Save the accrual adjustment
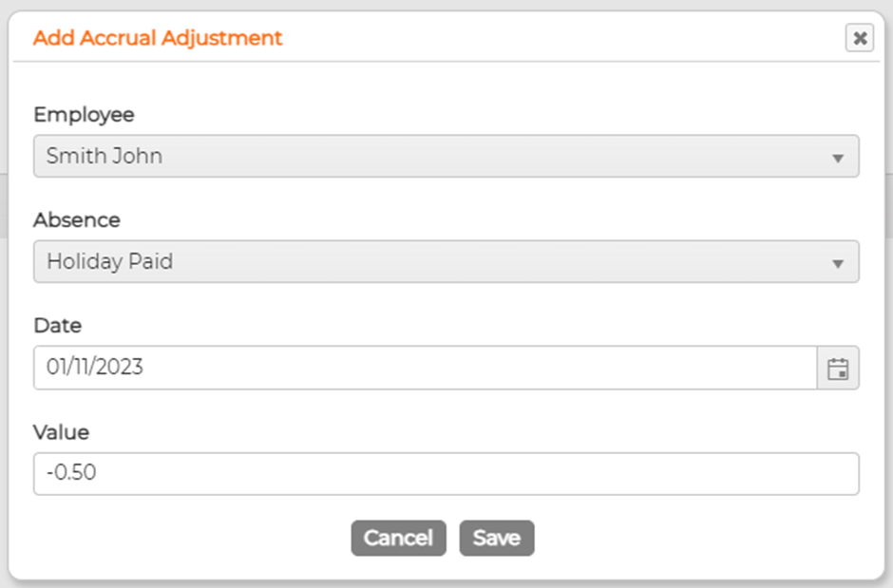Screen dimensions: 893x588 [497, 538]
